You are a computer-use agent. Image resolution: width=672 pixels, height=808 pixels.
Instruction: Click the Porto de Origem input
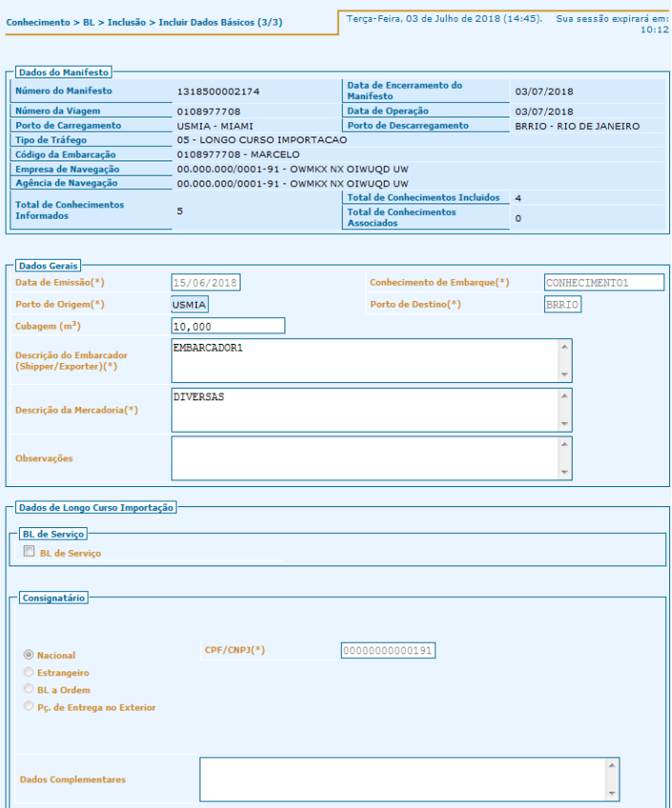pos(189,305)
